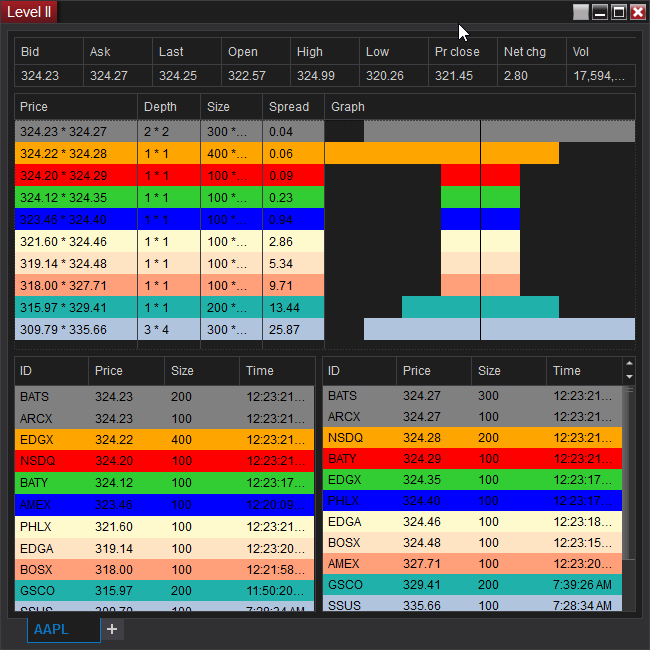Select ARCX bid row at 324.23
Image resolution: width=650 pixels, height=650 pixels.
click(x=165, y=418)
